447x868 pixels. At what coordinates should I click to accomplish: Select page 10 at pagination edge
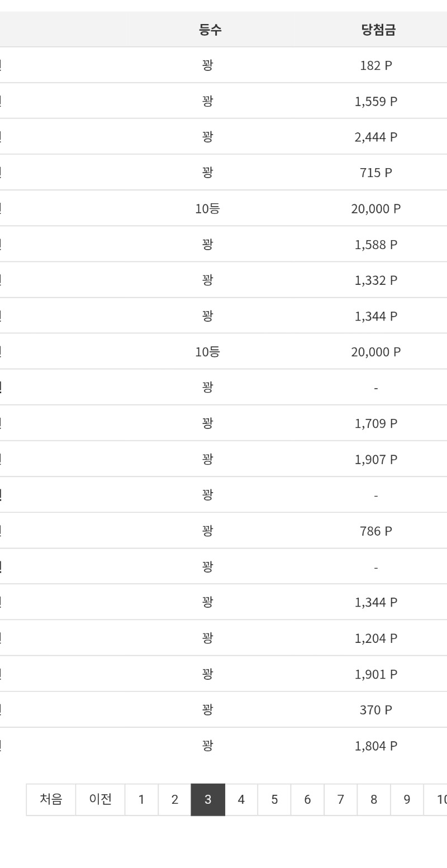pyautogui.click(x=439, y=799)
